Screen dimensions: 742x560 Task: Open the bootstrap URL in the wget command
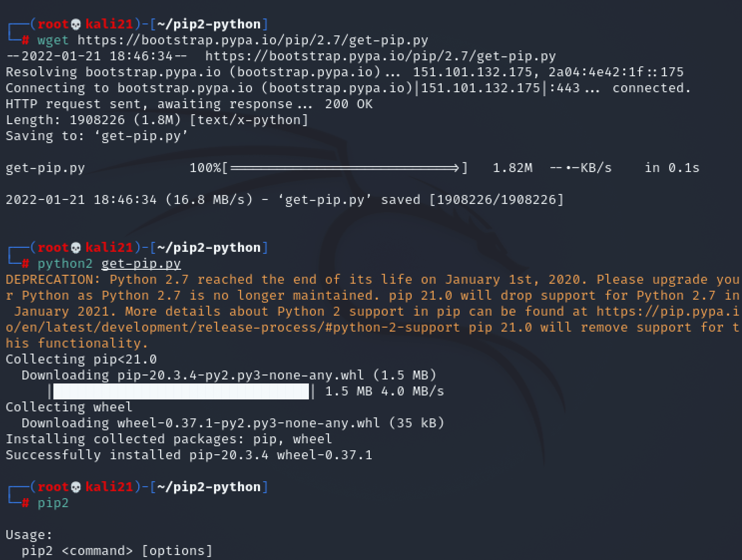252,40
